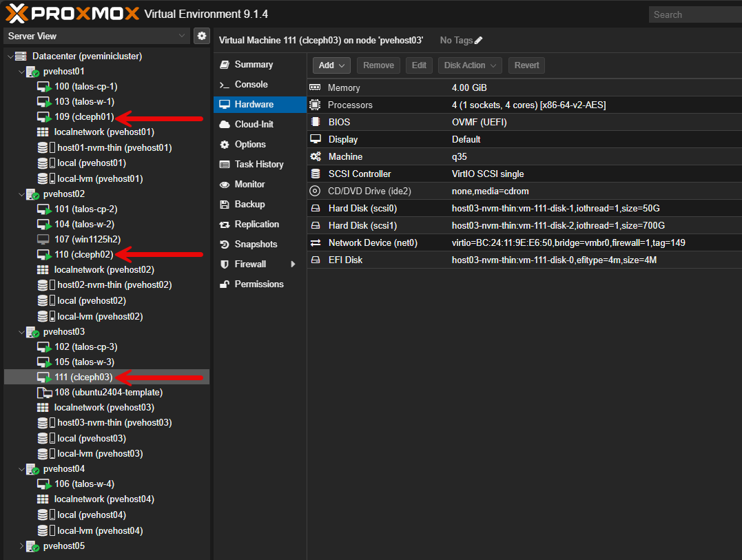Click Processors row CPU icon
Viewport: 742px width, 560px height.
[315, 105]
